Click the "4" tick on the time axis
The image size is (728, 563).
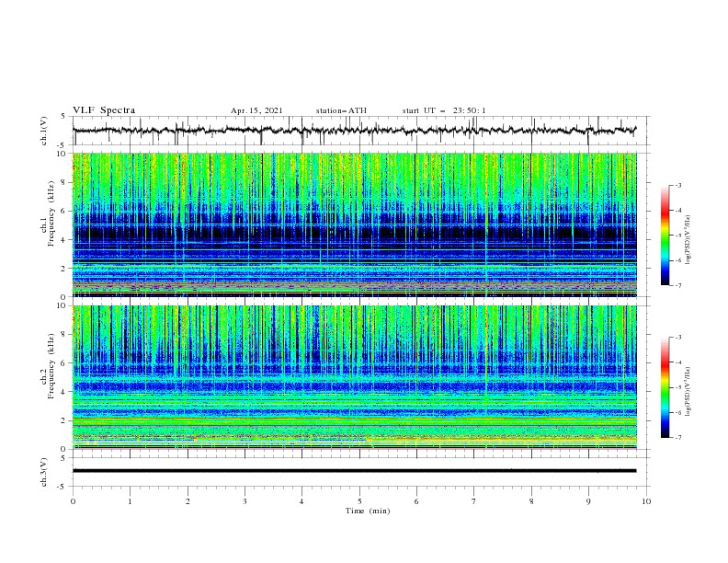(x=301, y=501)
